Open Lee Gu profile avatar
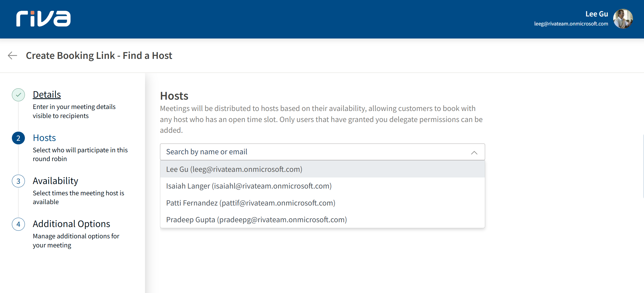The height and width of the screenshot is (293, 644). 623,19
